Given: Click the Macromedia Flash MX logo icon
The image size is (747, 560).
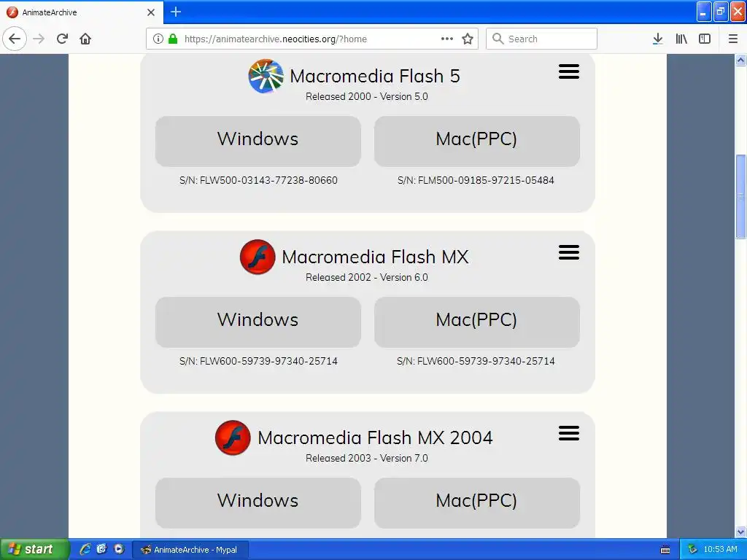Looking at the screenshot, I should (258, 257).
